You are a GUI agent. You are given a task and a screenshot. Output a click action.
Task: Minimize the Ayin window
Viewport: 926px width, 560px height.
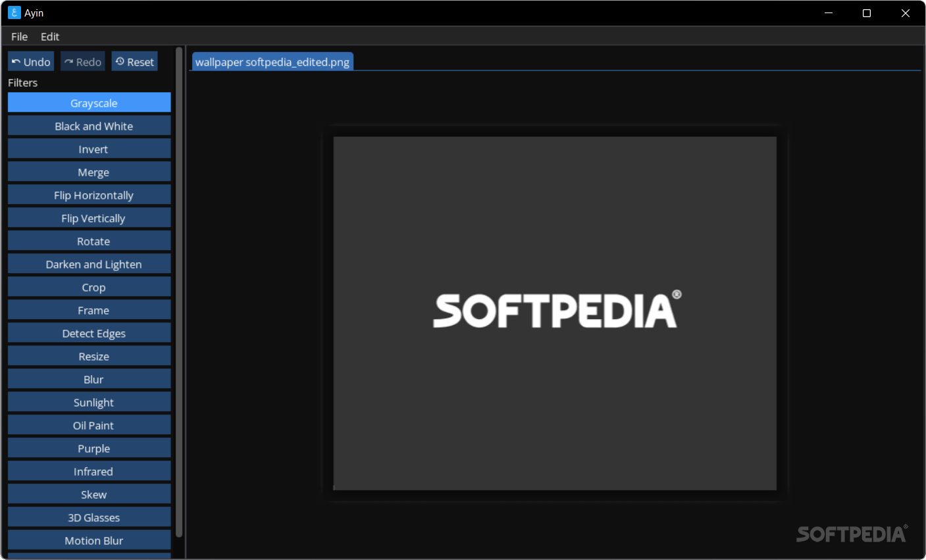point(829,13)
